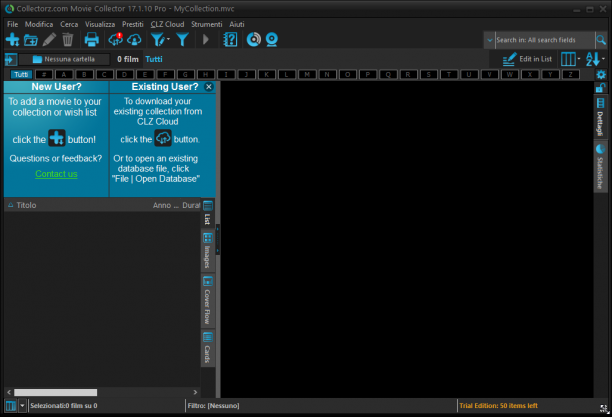Image resolution: width=612 pixels, height=417 pixels.
Task: Click the cloud download icon in toolbar
Action: point(134,40)
